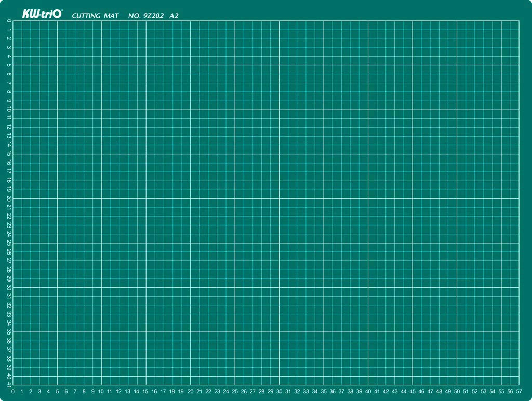Click number 35 on the horizontal ruler
The height and width of the screenshot is (401, 532).
click(x=324, y=391)
